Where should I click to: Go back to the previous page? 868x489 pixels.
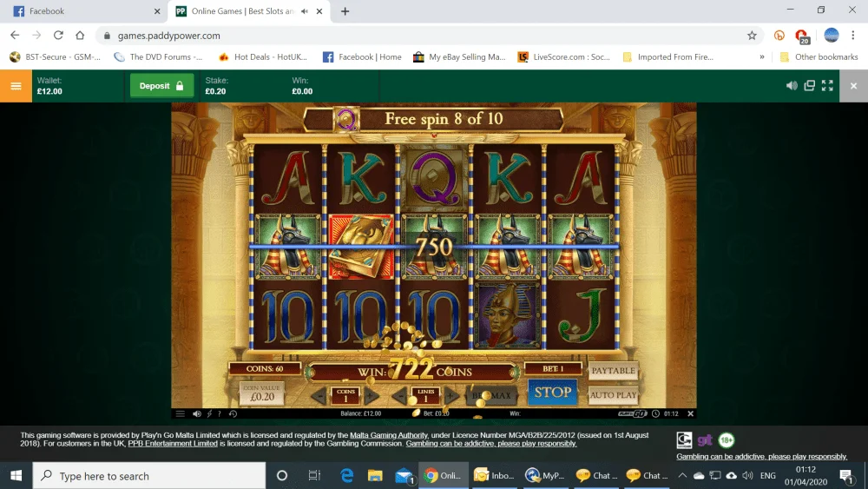click(15, 36)
